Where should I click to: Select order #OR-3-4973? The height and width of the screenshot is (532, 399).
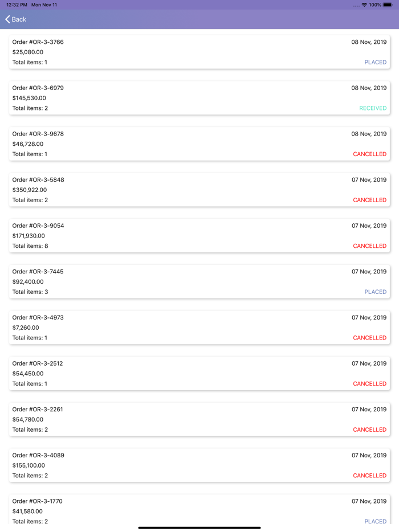tap(199, 328)
